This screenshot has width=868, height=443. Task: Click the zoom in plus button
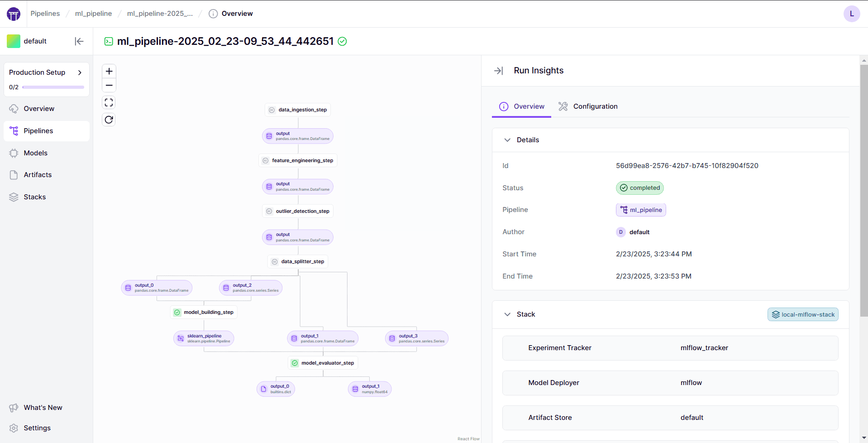tap(109, 72)
